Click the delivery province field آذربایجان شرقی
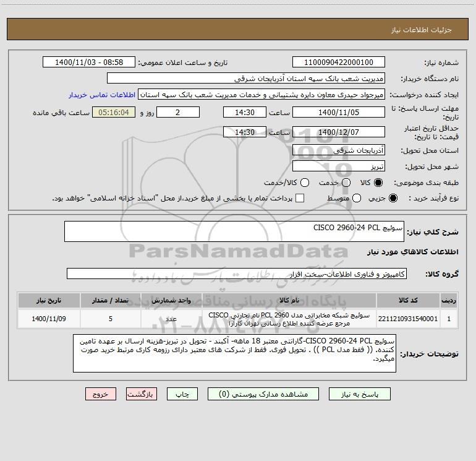 339,150
